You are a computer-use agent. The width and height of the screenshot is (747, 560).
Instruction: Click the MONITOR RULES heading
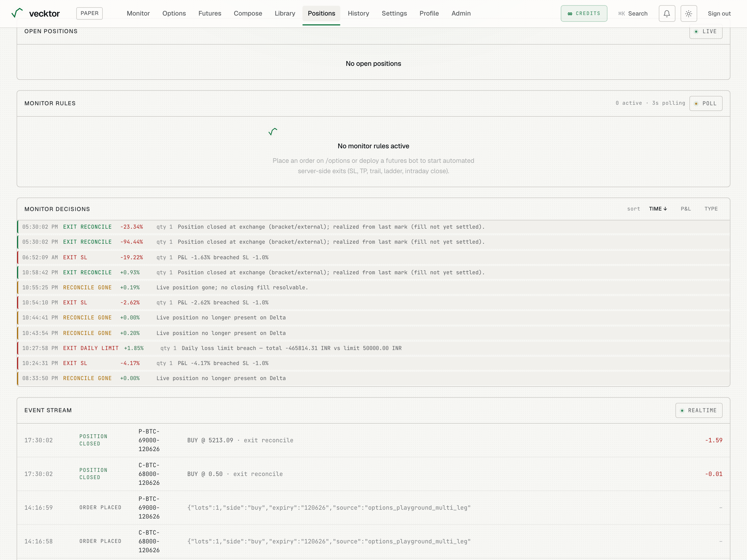pyautogui.click(x=50, y=103)
